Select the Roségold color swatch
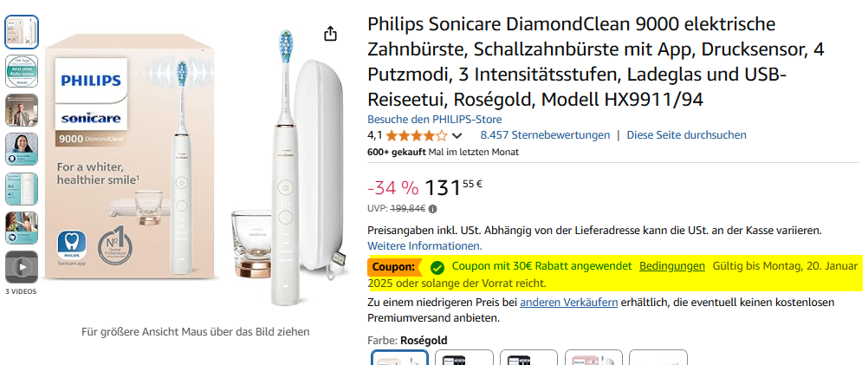 tap(399, 357)
